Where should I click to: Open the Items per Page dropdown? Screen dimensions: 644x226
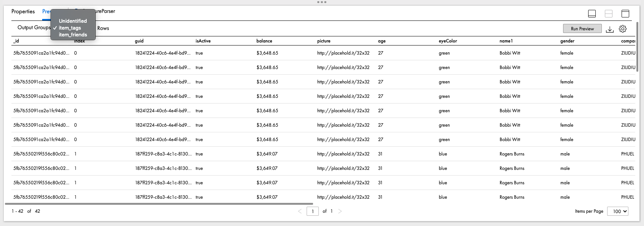click(x=617, y=211)
